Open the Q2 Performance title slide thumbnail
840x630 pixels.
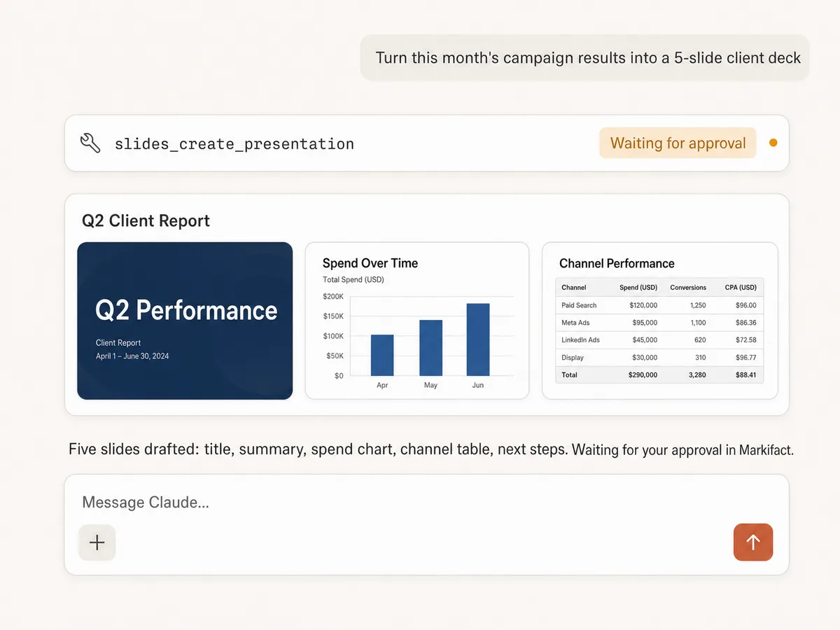click(x=185, y=321)
